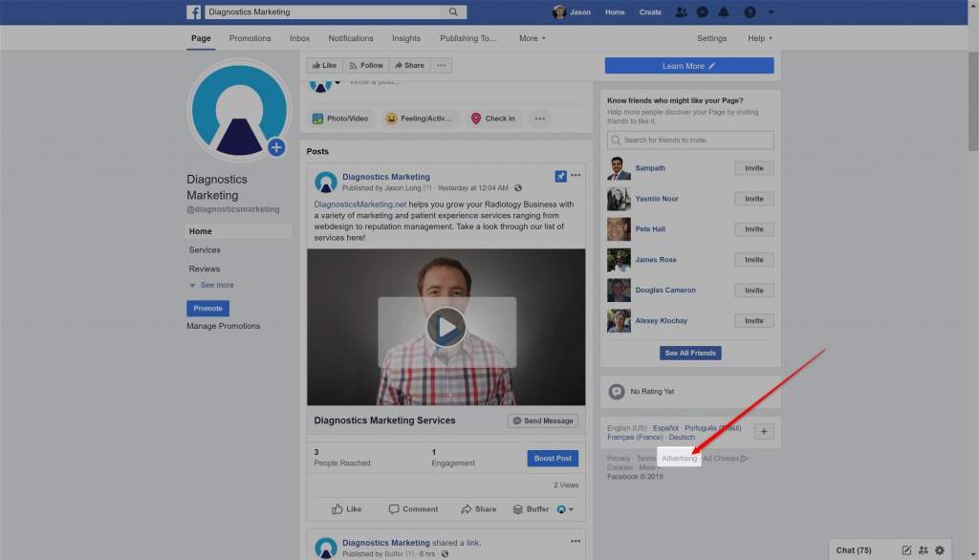Click the Share page button
Image resolution: width=979 pixels, height=560 pixels.
409,66
